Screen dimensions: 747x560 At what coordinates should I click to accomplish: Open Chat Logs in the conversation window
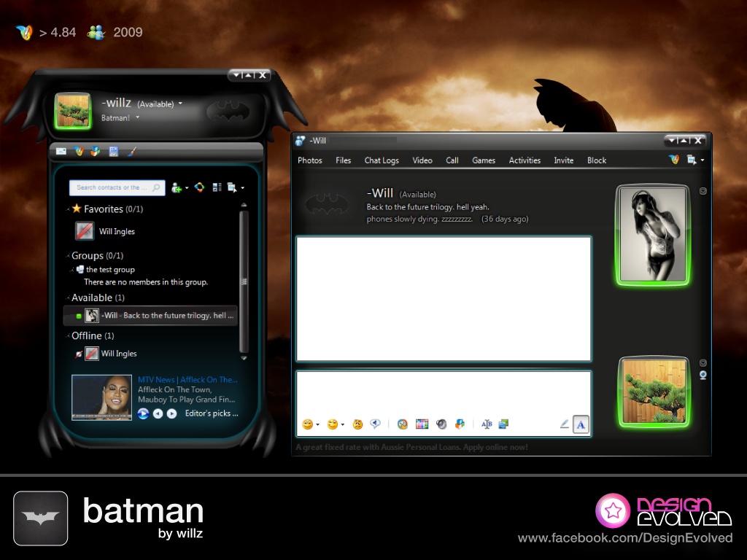pos(382,160)
